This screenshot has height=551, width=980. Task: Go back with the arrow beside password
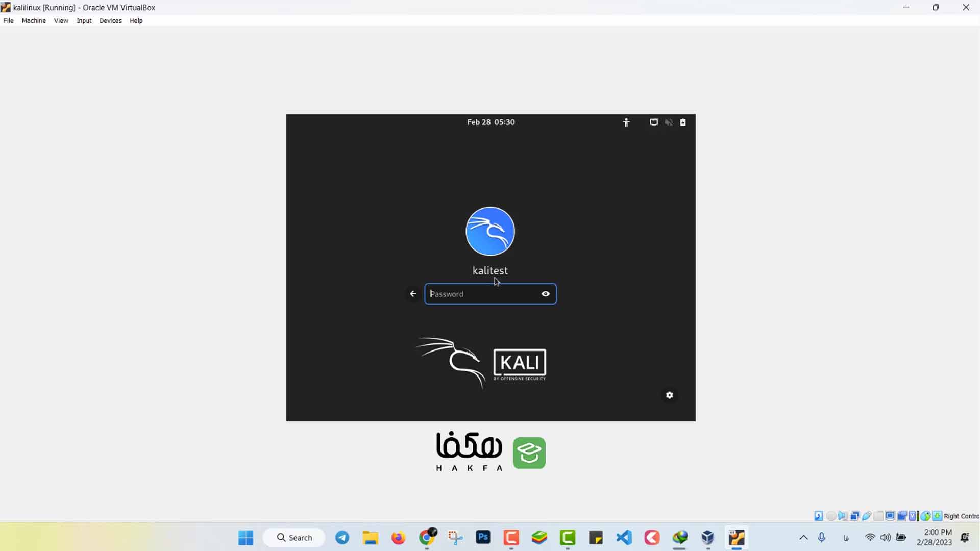pyautogui.click(x=413, y=294)
